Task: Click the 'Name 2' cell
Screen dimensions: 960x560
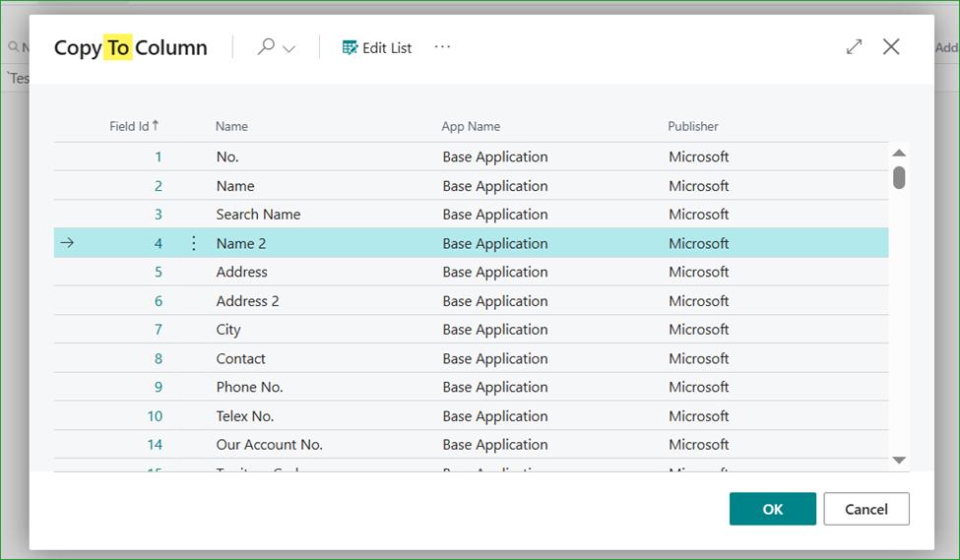Action: tap(240, 243)
